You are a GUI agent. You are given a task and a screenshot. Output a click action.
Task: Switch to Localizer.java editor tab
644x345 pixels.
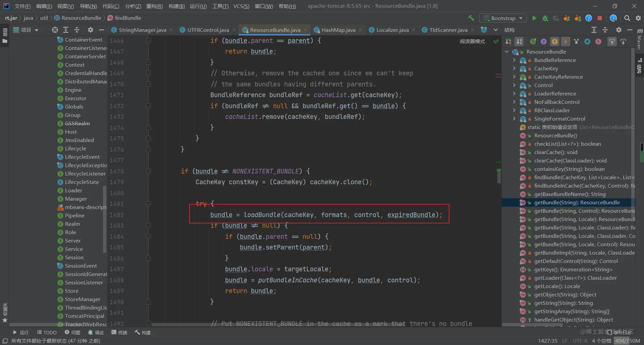click(392, 30)
